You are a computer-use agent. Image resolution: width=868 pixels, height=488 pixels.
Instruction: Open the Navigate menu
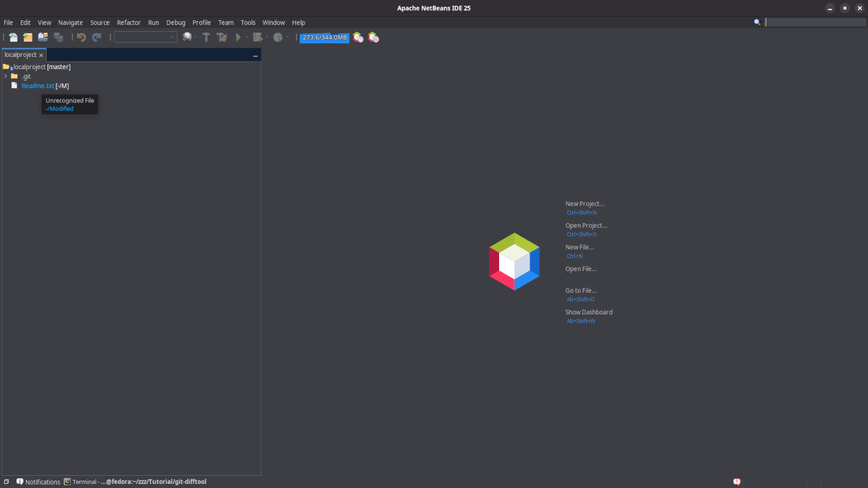(x=71, y=22)
